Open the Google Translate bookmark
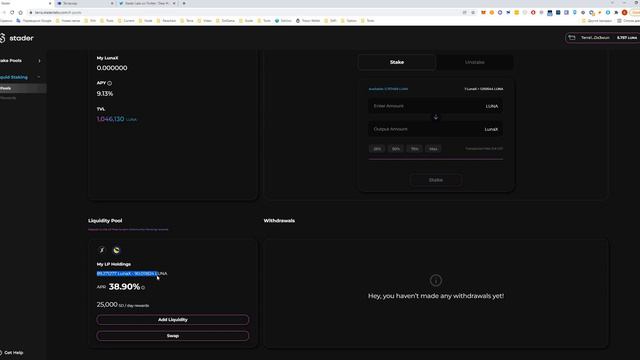The height and width of the screenshot is (360, 640). tap(34, 20)
